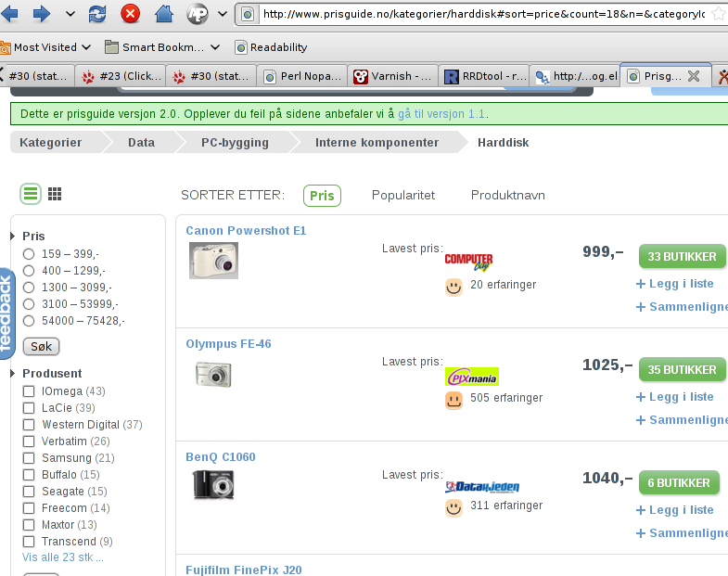Viewport: 728px width, 576px height.
Task: Check the Samsung (21) filter
Action: coord(29,458)
